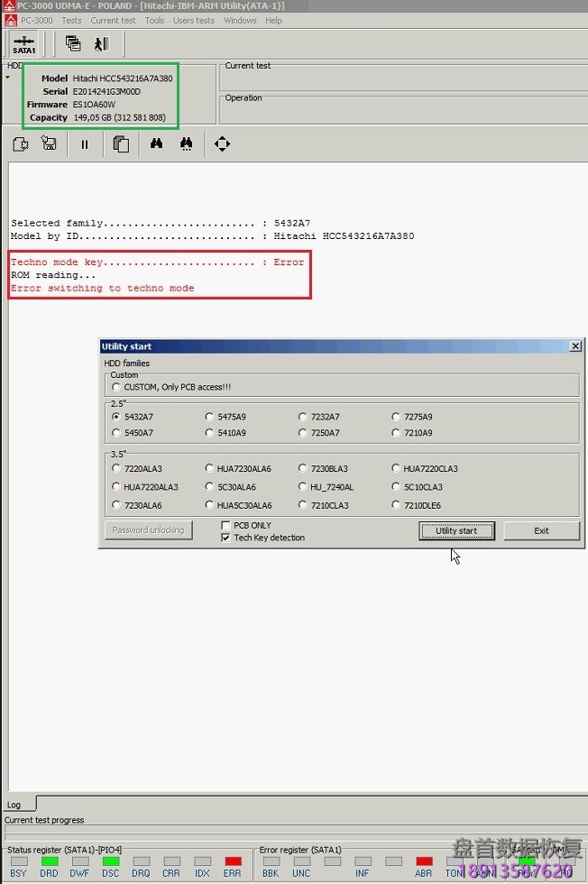Open the Tools menu
Image resolution: width=588 pixels, height=884 pixels.
tap(155, 20)
